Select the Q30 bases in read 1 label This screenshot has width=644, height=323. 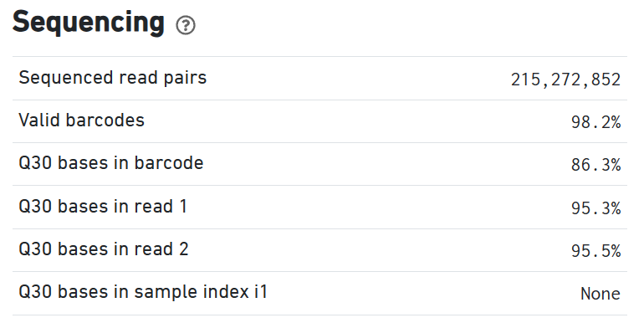click(103, 207)
